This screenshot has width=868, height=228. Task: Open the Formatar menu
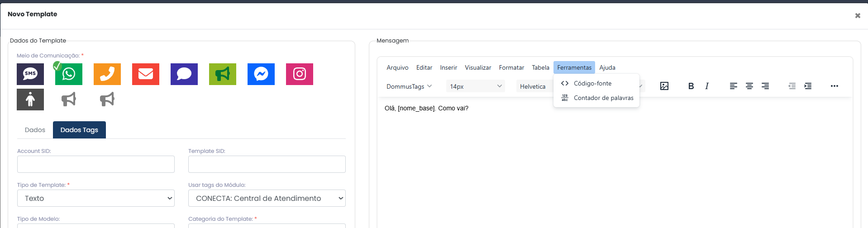coord(511,67)
